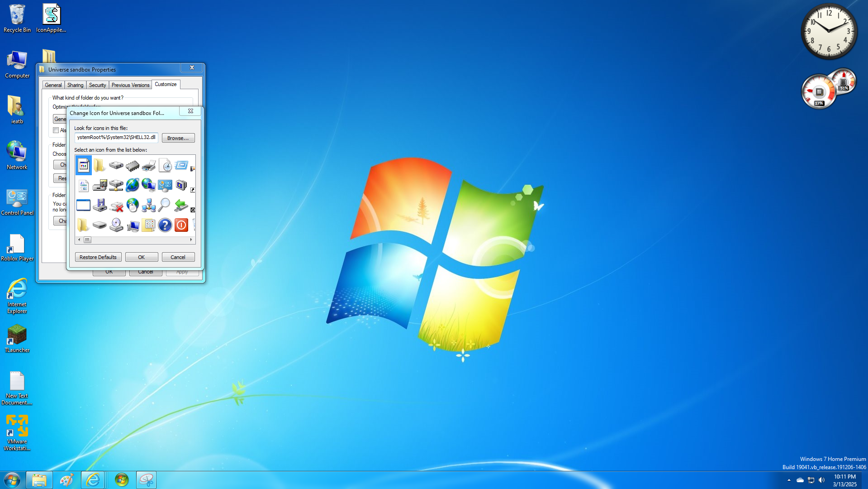Switch to the General tab in Properties

click(53, 85)
